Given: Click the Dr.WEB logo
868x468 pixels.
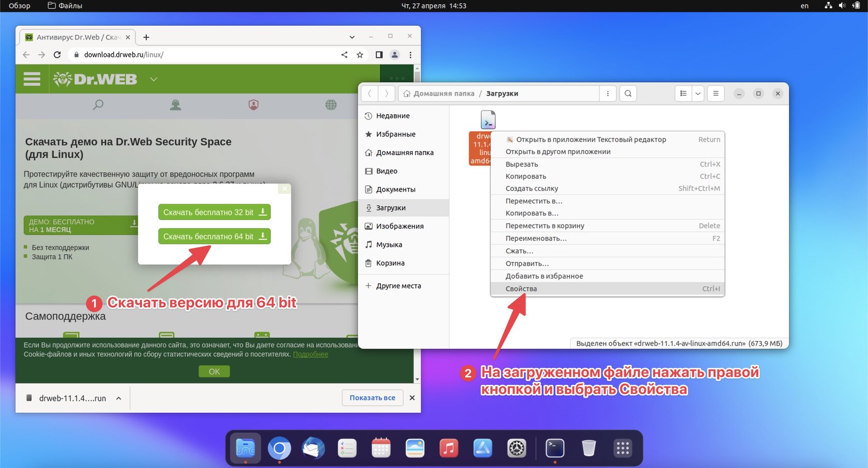Looking at the screenshot, I should [95, 79].
